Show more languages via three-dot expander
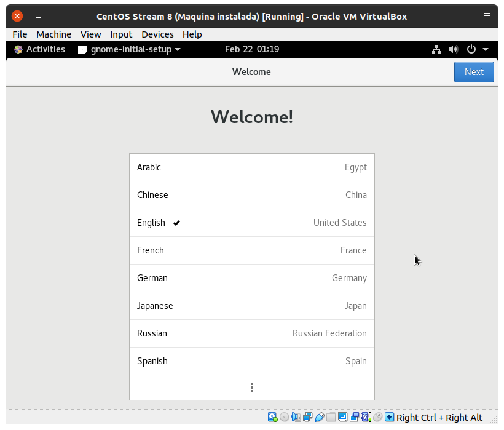 (252, 388)
